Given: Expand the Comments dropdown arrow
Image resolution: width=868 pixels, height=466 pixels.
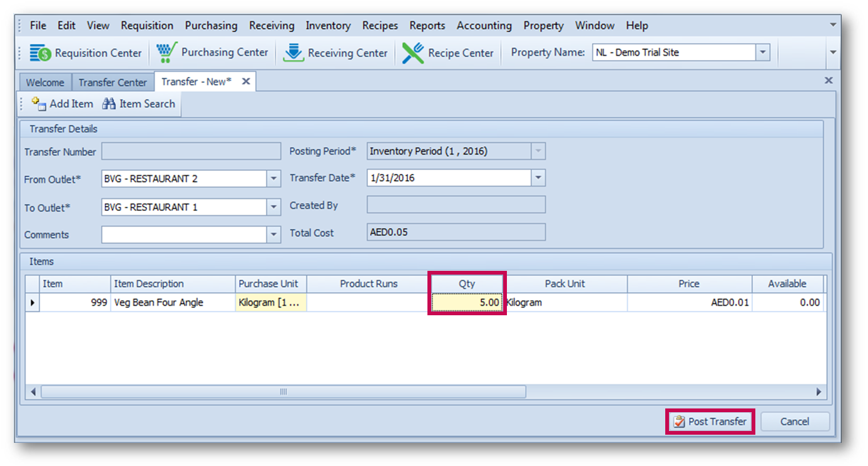Looking at the screenshot, I should [273, 235].
